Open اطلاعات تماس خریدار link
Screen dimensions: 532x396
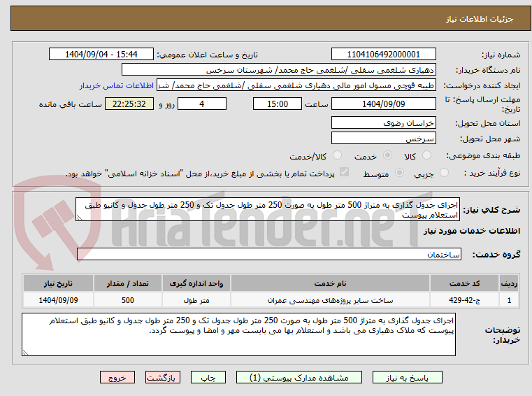click(117, 85)
